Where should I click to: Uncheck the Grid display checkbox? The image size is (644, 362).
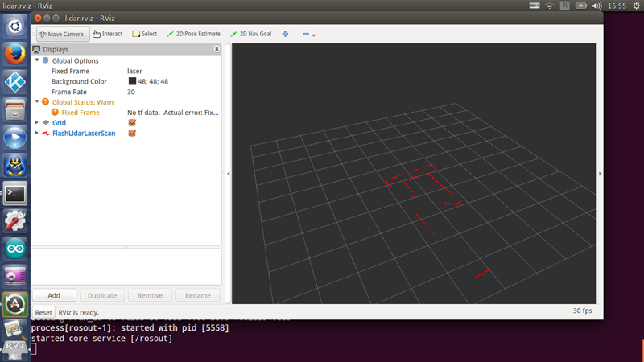pos(132,123)
